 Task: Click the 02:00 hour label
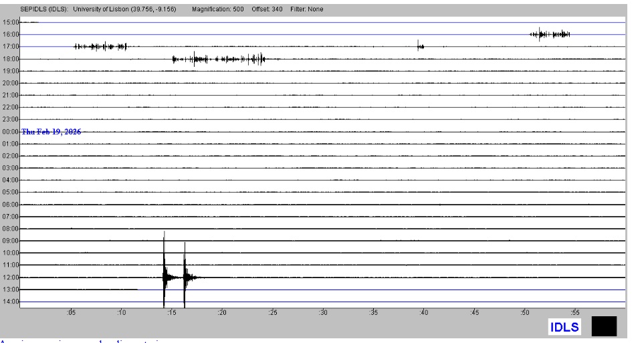click(11, 156)
